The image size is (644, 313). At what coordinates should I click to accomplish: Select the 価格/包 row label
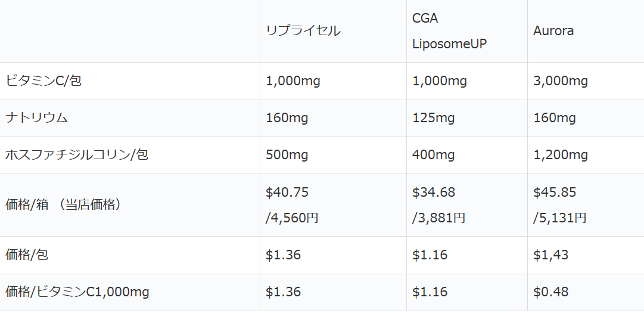pos(27,255)
